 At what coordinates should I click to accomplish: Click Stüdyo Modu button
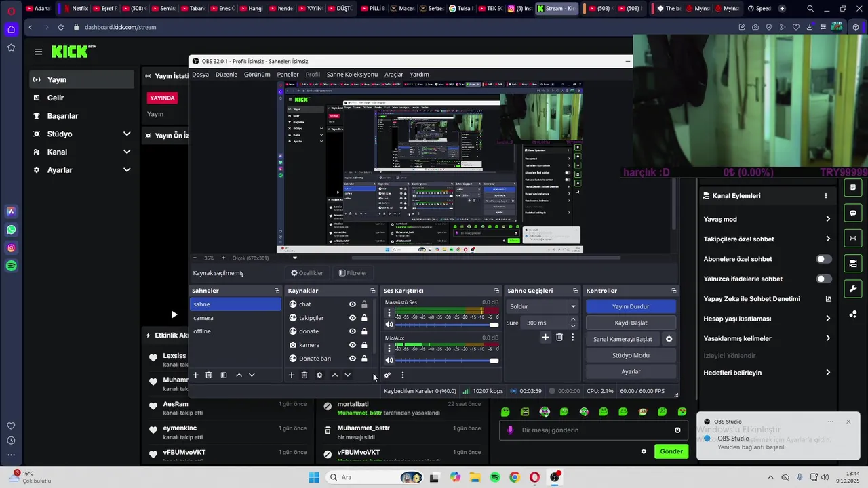click(x=631, y=355)
